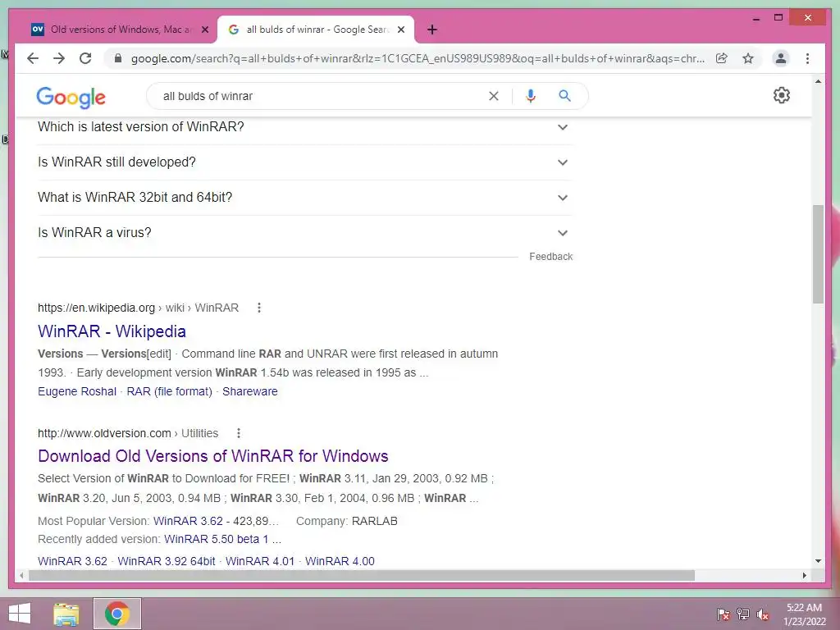Follow the Shareware sublink
This screenshot has height=630, width=840.
(249, 391)
